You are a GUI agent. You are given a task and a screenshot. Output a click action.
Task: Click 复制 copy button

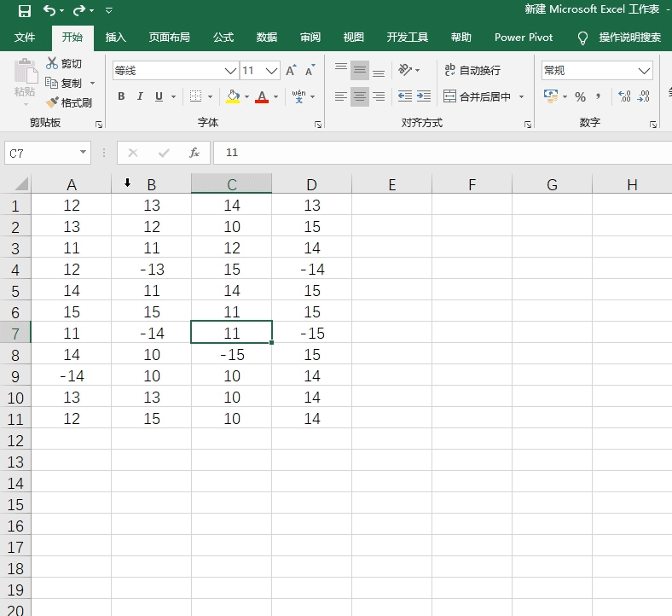click(x=63, y=83)
